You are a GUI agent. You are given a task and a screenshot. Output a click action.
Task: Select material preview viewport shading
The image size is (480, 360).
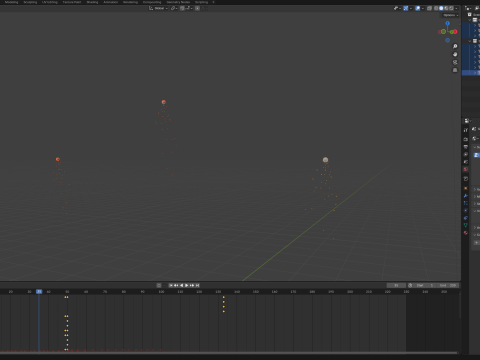(x=446, y=8)
